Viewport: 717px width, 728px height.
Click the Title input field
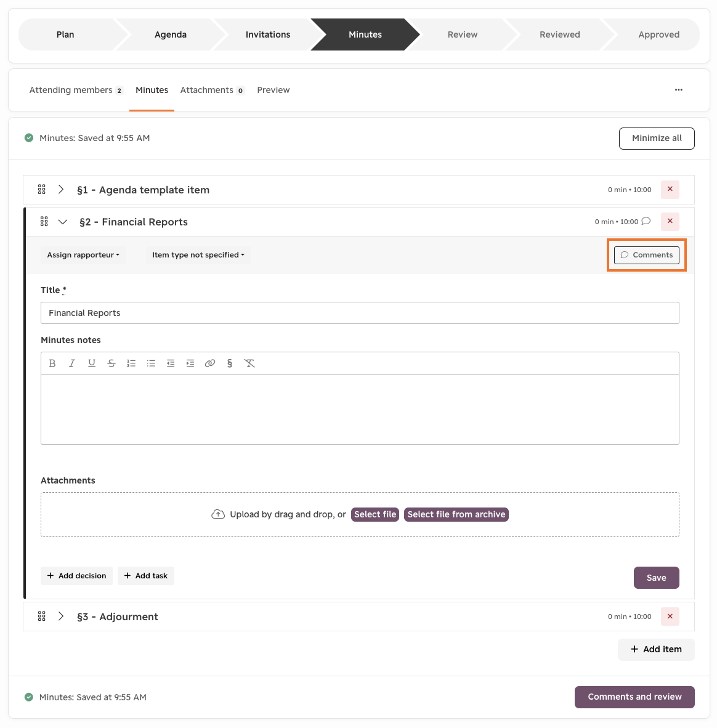[x=360, y=313]
